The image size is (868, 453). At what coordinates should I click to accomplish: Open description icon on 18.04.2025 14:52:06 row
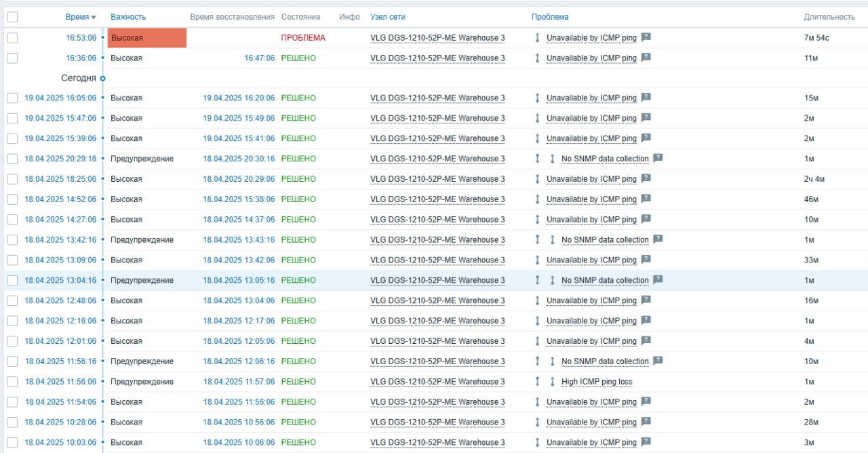pos(646,199)
